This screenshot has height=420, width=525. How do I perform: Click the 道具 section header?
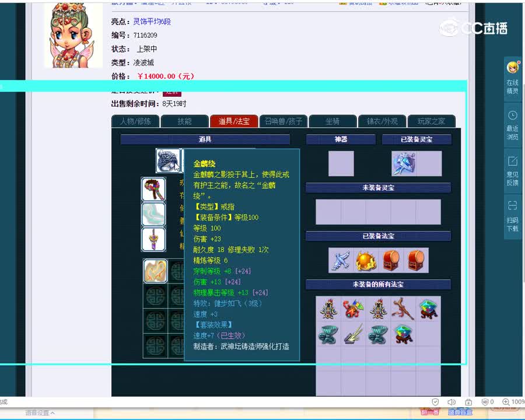[x=205, y=139]
